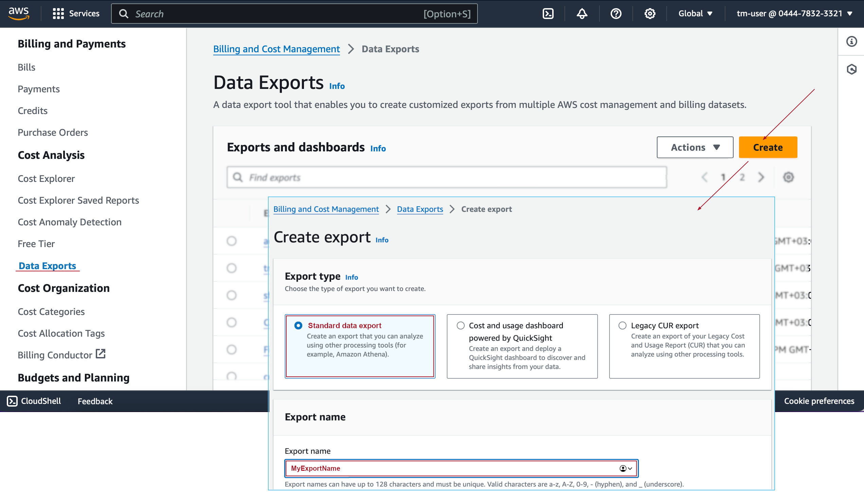Open the hexagon assistant icon on right rail

pyautogui.click(x=851, y=69)
